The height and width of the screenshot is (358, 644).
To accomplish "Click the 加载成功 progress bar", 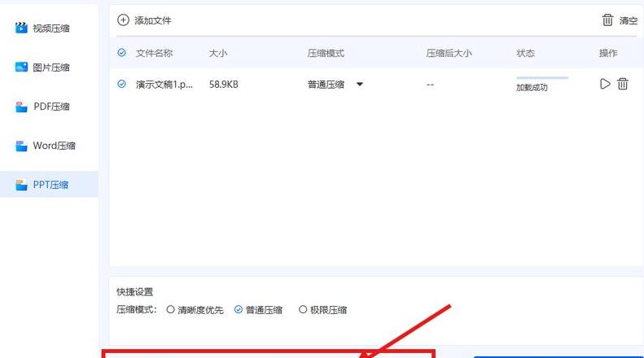I will [542, 77].
